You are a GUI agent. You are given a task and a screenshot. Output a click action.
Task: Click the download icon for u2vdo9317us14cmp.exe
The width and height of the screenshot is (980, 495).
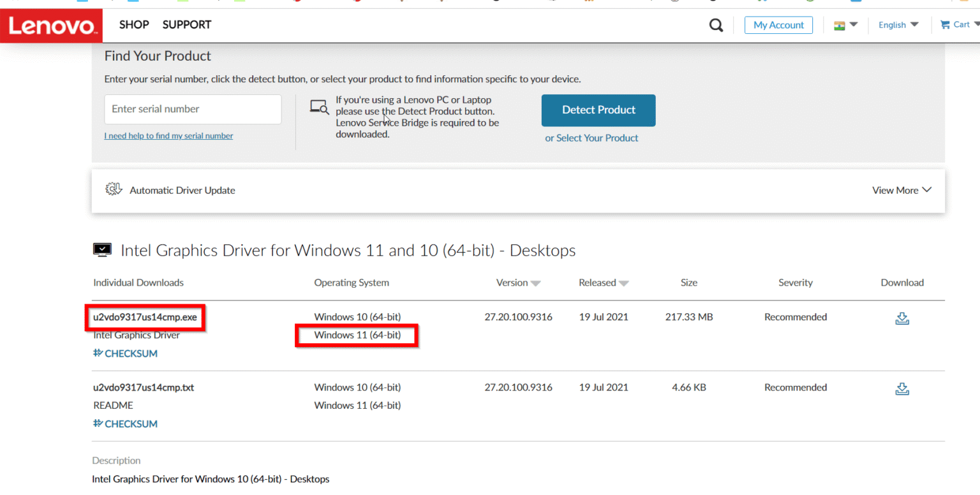point(902,318)
